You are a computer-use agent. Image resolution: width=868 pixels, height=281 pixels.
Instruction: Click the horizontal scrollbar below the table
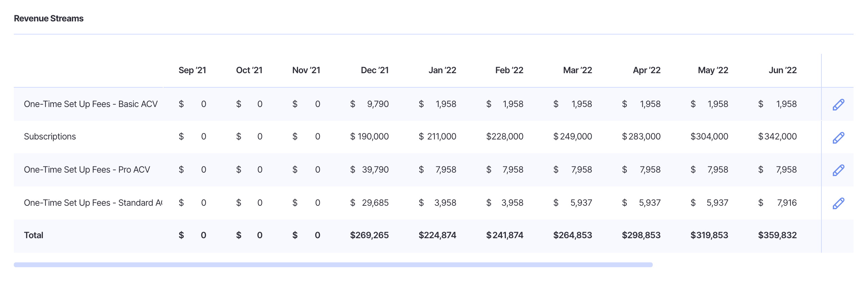point(333,265)
